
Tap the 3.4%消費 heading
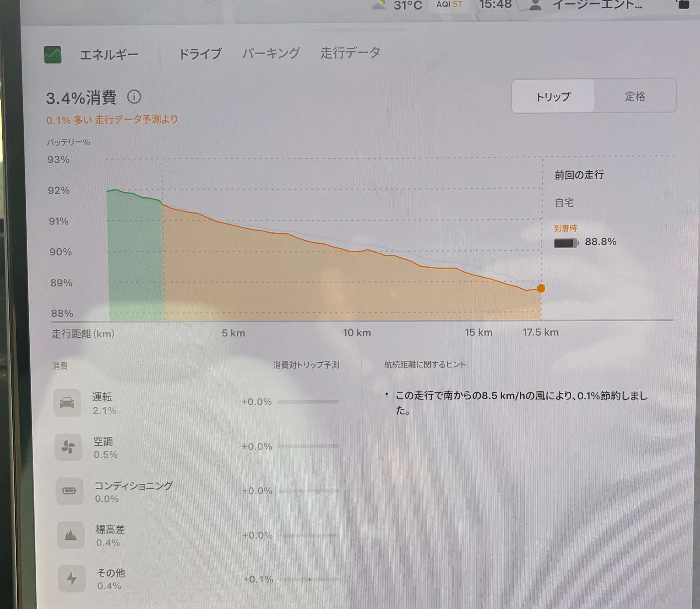pos(81,98)
